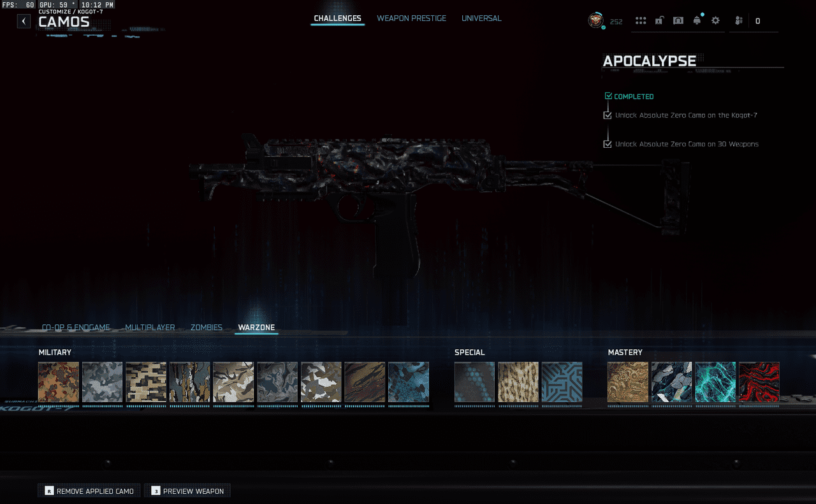Open the notifications bell icon
816x504 pixels.
(x=697, y=21)
